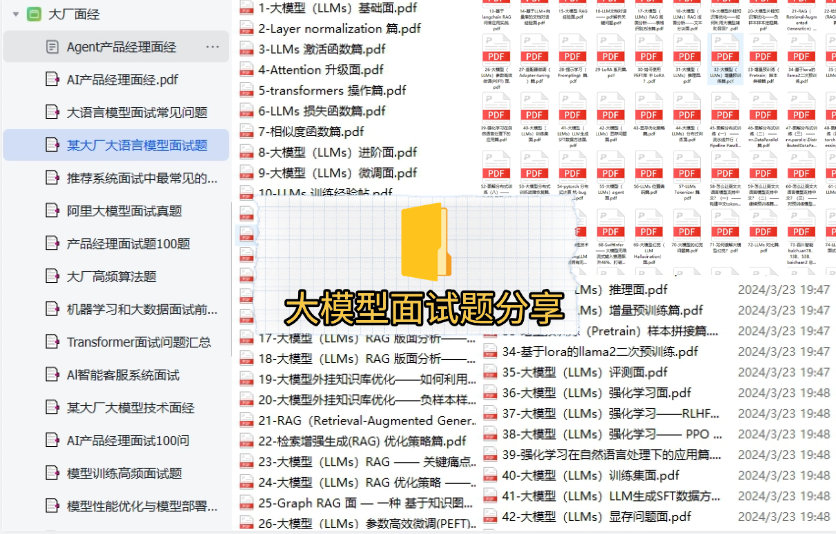Click the PDF icon for 7-相似度函数篇.pdf

(246, 132)
